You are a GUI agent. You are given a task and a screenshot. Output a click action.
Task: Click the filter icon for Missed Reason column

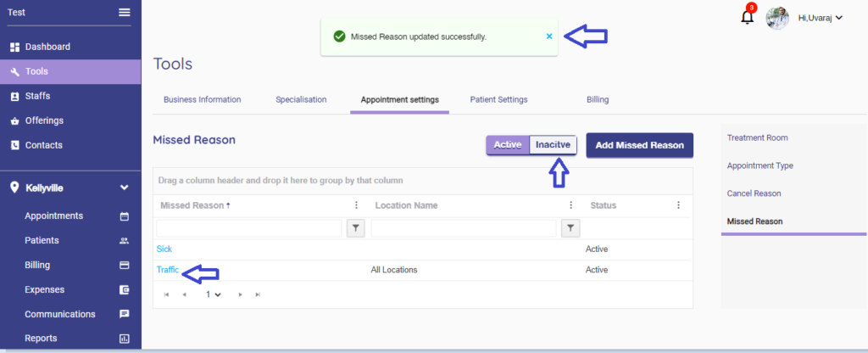click(x=355, y=227)
